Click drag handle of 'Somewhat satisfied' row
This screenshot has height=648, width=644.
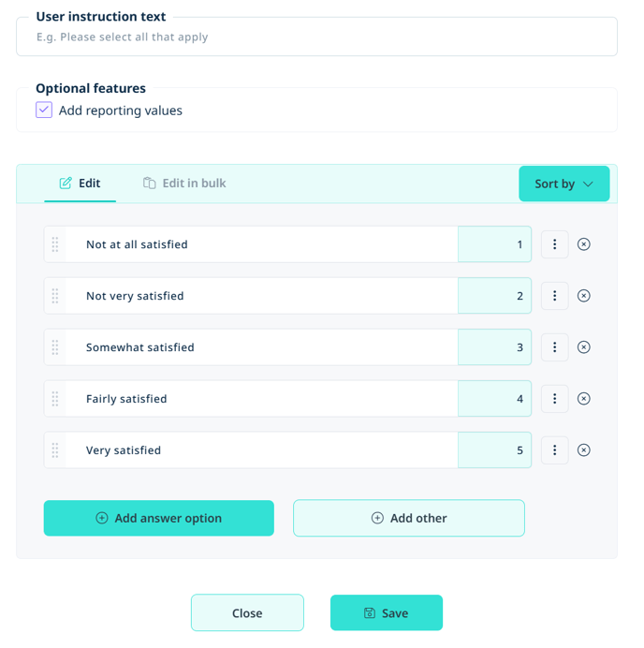click(x=55, y=347)
